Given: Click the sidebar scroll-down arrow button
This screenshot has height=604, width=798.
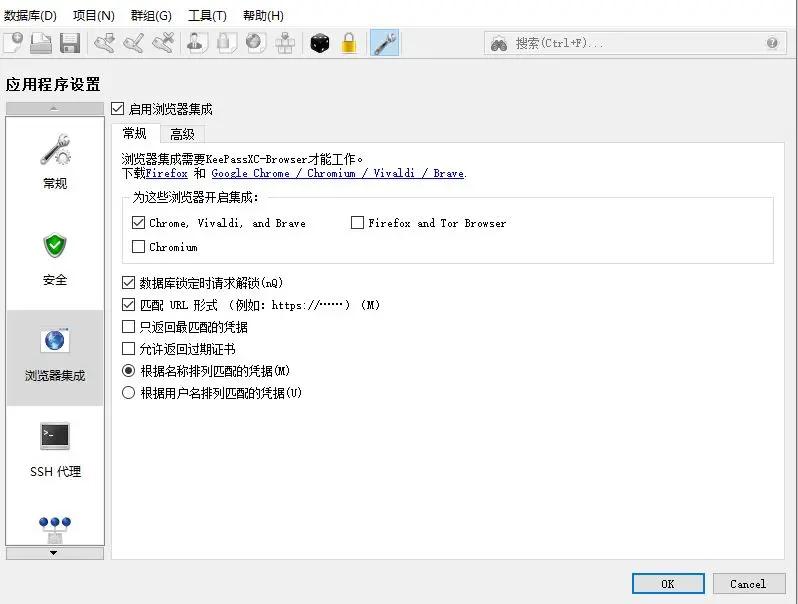Looking at the screenshot, I should (54, 553).
